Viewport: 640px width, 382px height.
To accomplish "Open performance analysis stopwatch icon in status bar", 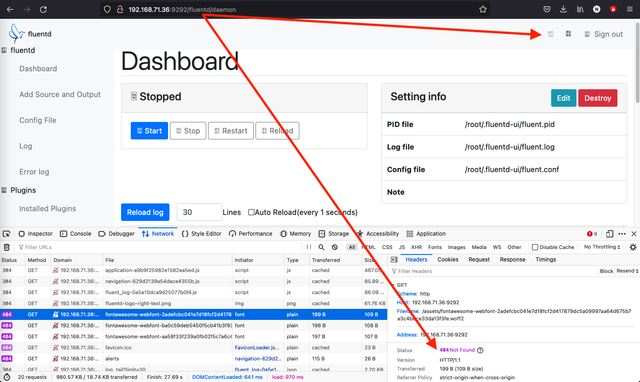I will pyautogui.click(x=7, y=377).
